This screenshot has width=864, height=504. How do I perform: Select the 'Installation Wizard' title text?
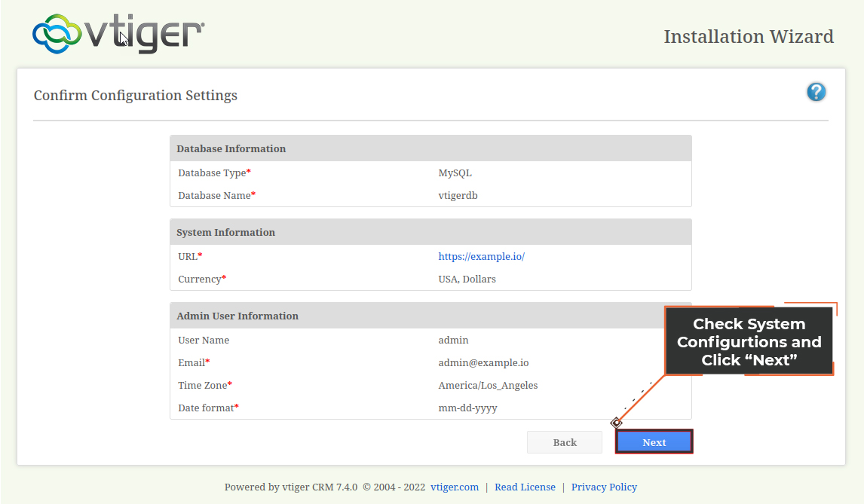[749, 36]
